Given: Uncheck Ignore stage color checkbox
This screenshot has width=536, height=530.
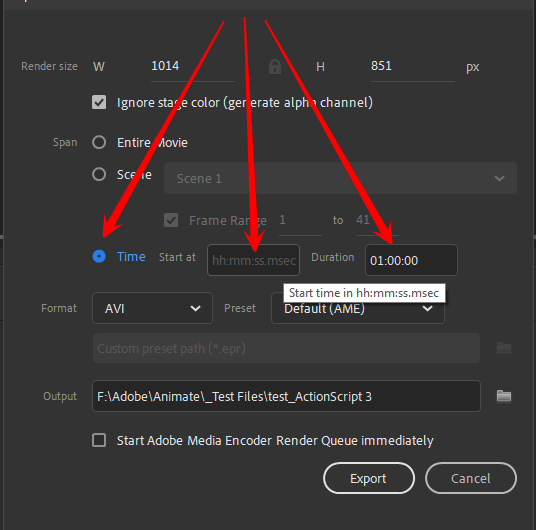Looking at the screenshot, I should click(x=99, y=102).
